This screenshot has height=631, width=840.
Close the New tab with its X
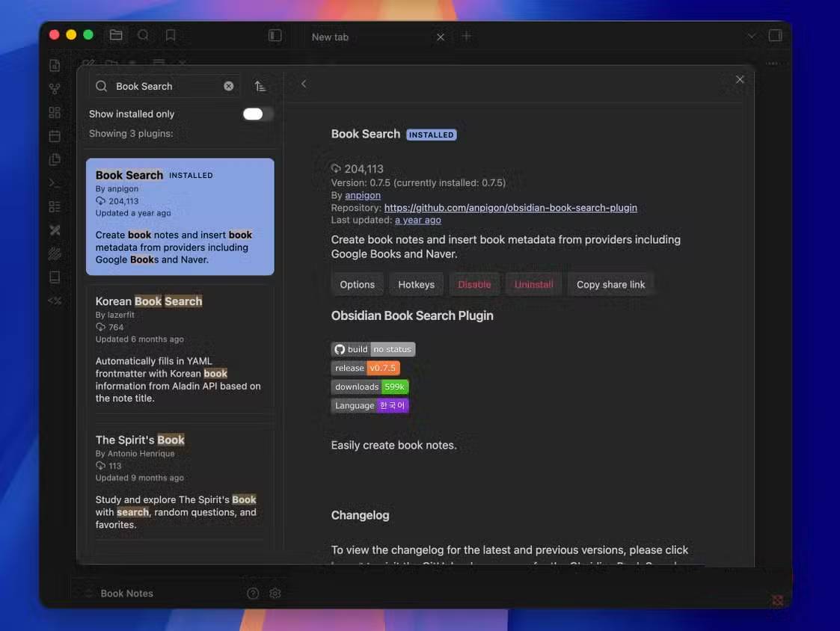coord(441,37)
